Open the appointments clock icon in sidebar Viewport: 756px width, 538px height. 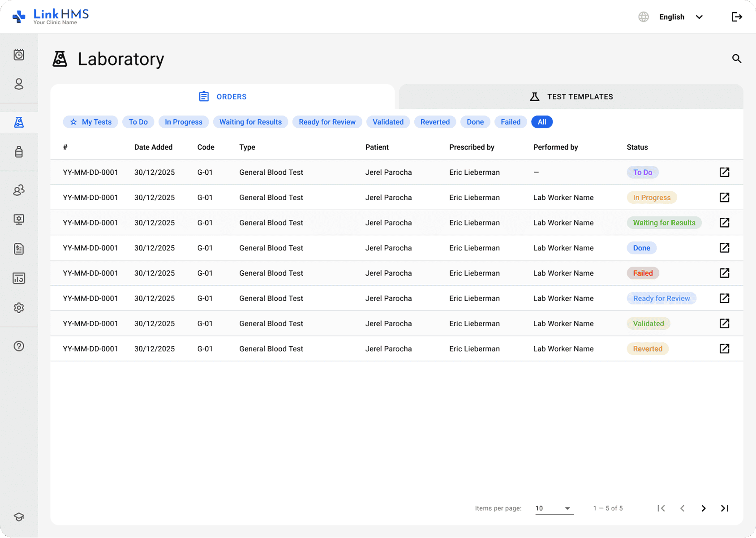point(19,55)
